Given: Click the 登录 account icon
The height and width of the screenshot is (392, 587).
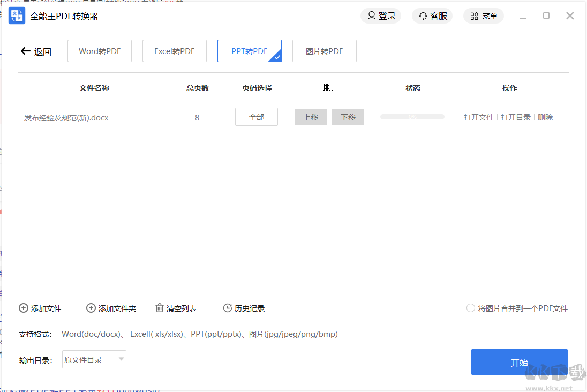Looking at the screenshot, I should pyautogui.click(x=371, y=16).
